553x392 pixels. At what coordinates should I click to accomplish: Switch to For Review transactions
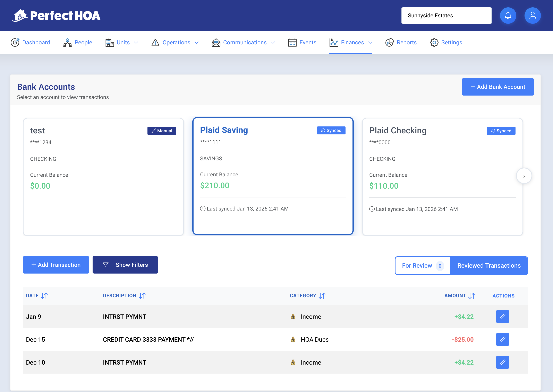422,266
